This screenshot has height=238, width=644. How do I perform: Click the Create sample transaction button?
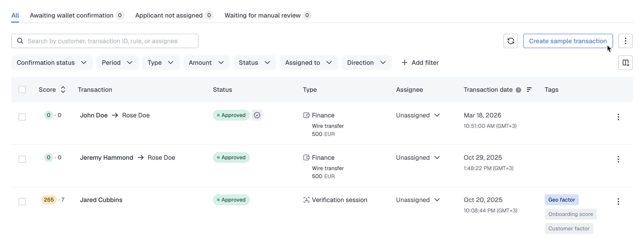click(x=567, y=41)
